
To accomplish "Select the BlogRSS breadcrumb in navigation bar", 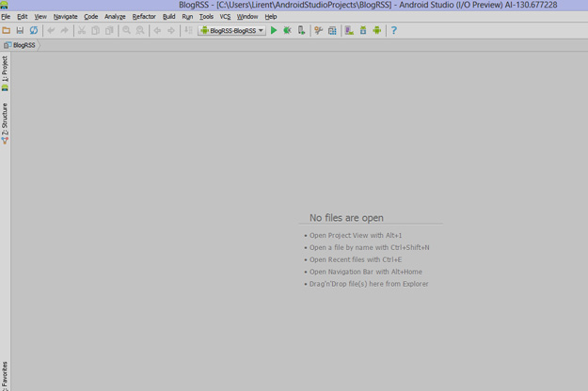I will (x=20, y=45).
